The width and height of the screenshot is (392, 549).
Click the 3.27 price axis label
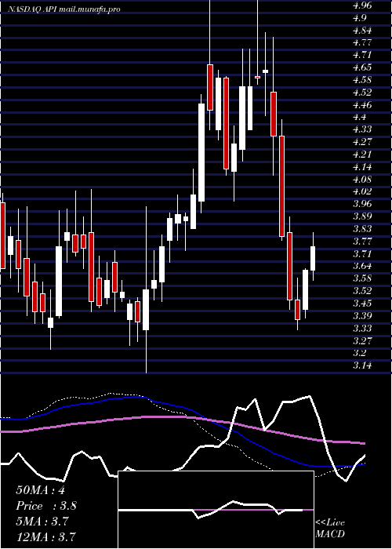pos(363,340)
